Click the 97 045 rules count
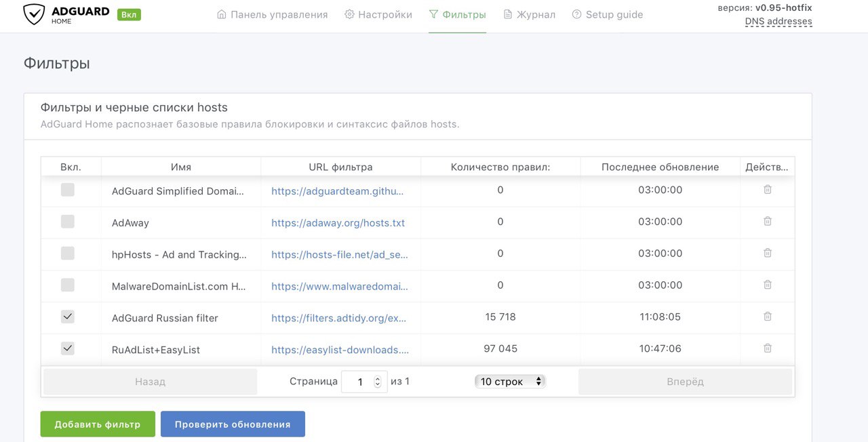The width and height of the screenshot is (868, 442). [x=500, y=348]
